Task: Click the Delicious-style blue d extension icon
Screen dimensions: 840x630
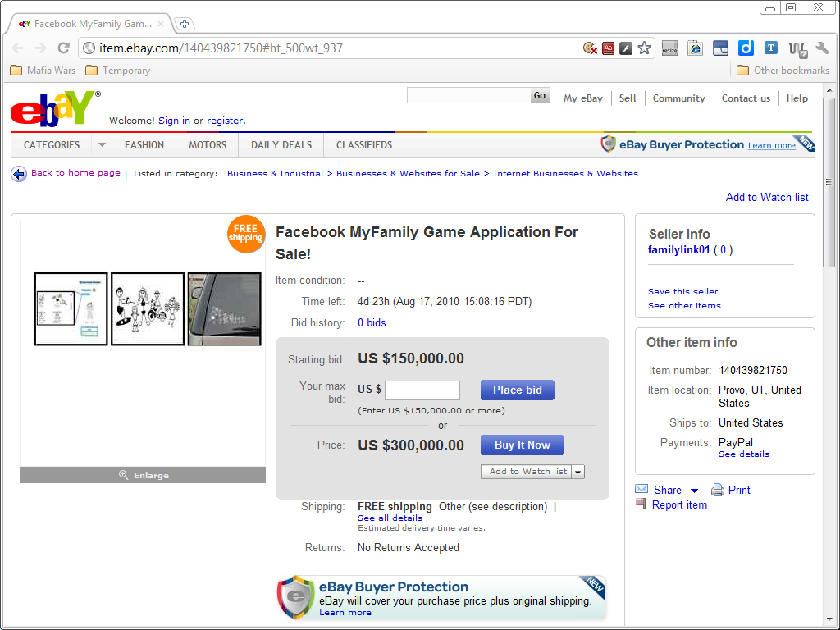Action: click(x=746, y=48)
